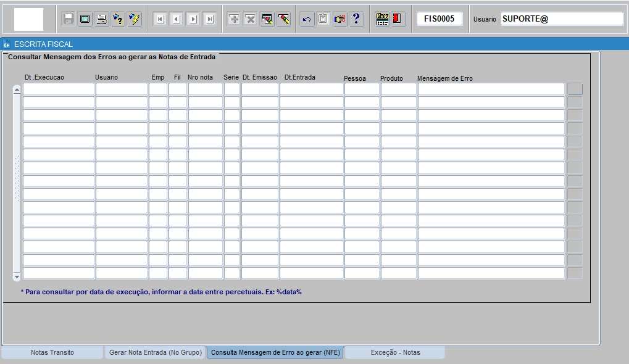Screen dimensions: 629x364
Task: Click the Save diskette icon
Action: click(x=69, y=19)
